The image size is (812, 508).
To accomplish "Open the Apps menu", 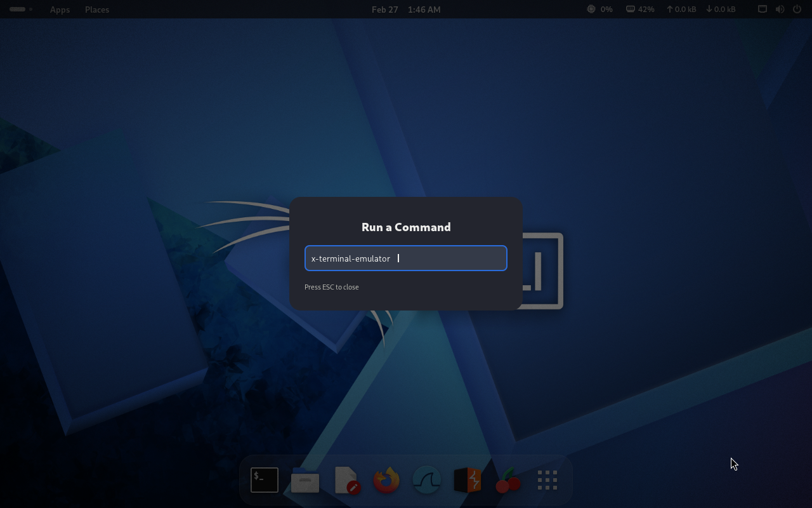I will pyautogui.click(x=60, y=10).
